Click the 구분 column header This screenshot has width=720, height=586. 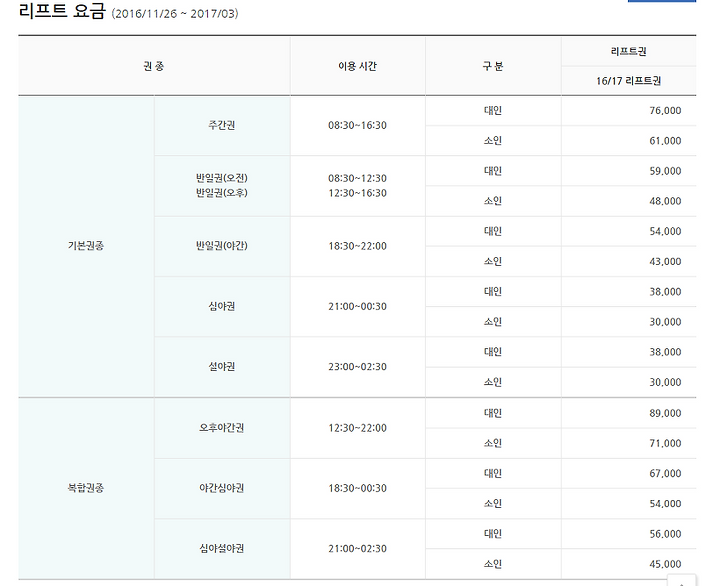tap(493, 66)
